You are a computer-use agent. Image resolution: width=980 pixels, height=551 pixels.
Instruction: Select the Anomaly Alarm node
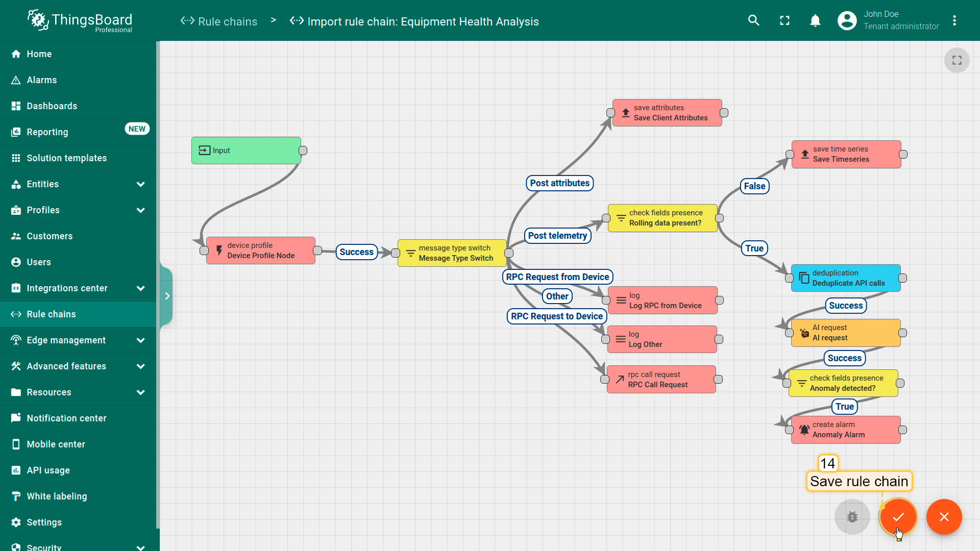pyautogui.click(x=846, y=430)
